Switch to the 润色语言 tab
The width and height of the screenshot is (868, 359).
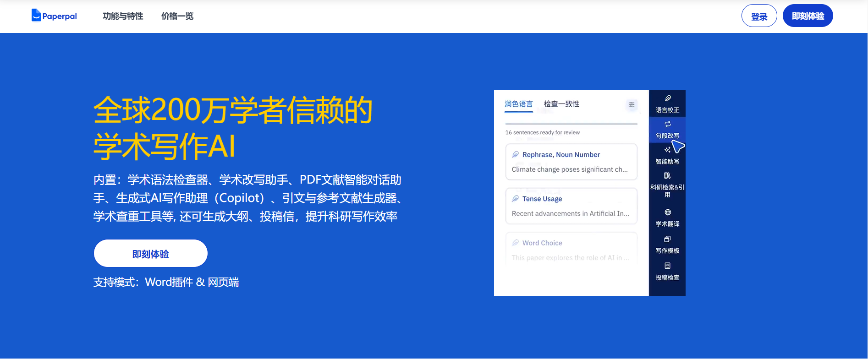point(518,104)
